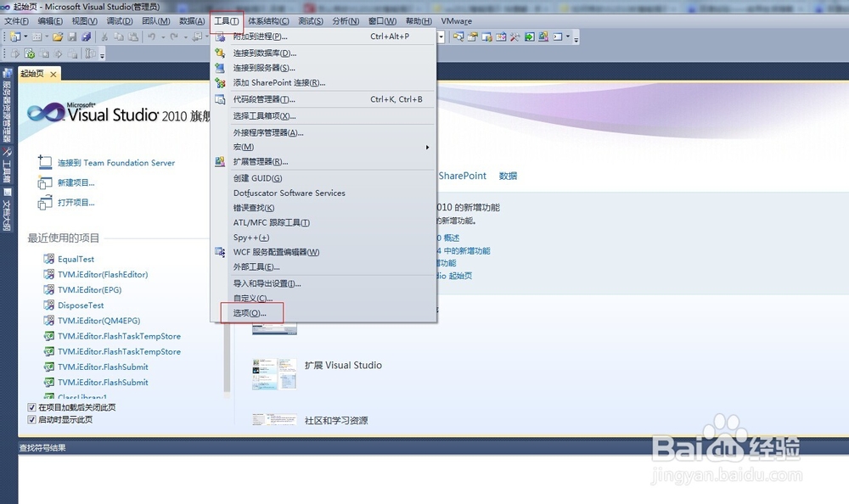Click the Add New Item toolbar icon

37,36
